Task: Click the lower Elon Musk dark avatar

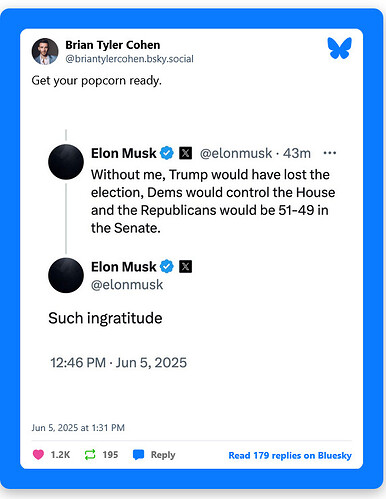Action: coord(66,275)
